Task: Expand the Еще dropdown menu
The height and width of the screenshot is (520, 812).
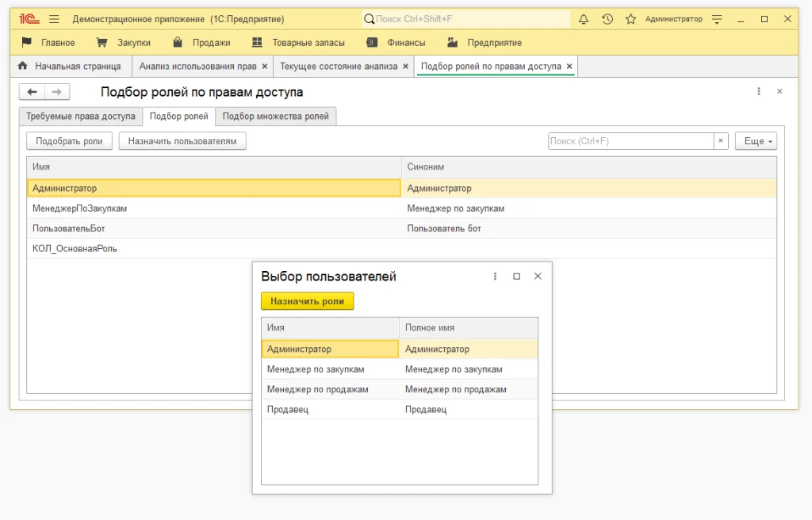Action: [756, 141]
